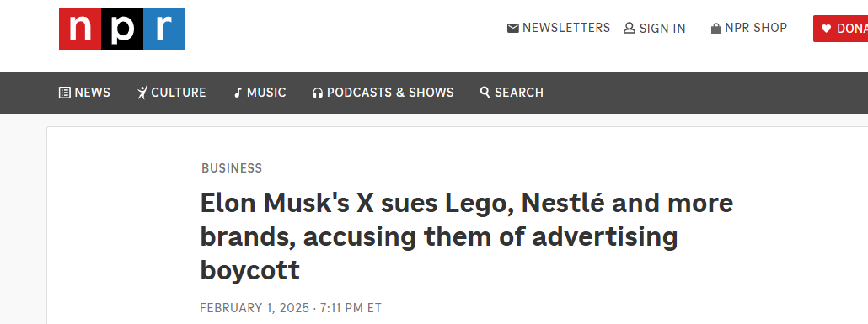
Task: Click the heart icon on the Donate button
Action: [827, 29]
